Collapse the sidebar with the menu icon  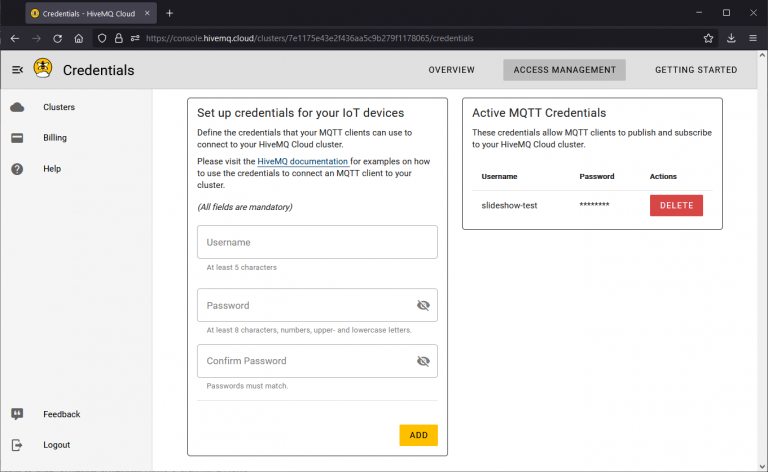point(17,69)
